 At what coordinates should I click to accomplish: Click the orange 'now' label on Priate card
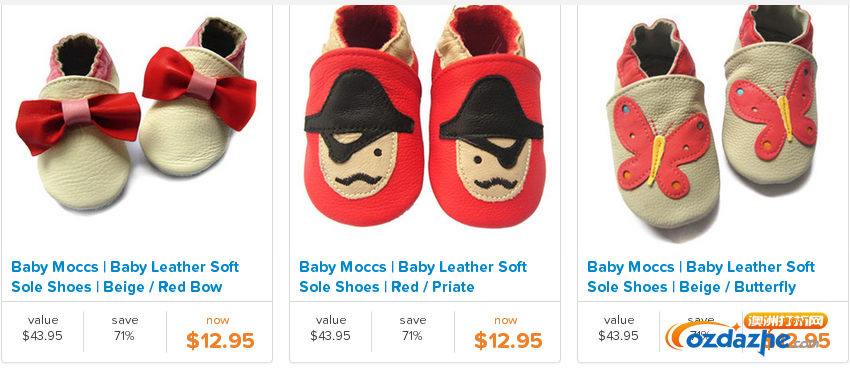(506, 320)
